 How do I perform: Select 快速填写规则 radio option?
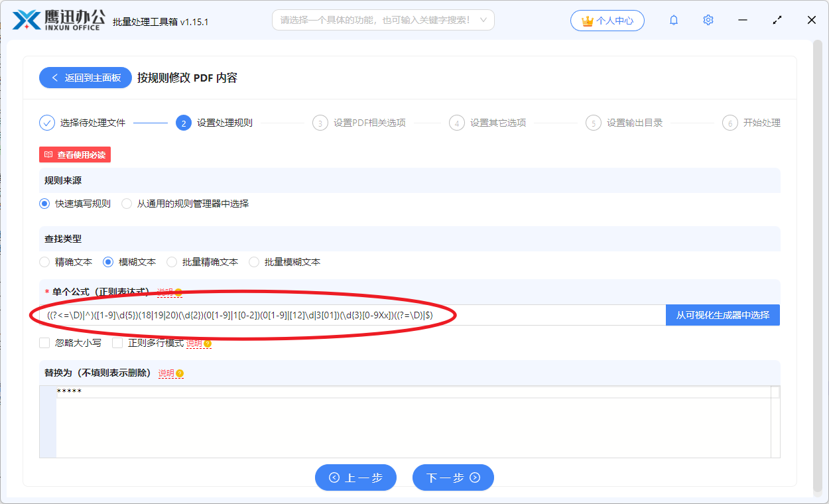(x=44, y=204)
